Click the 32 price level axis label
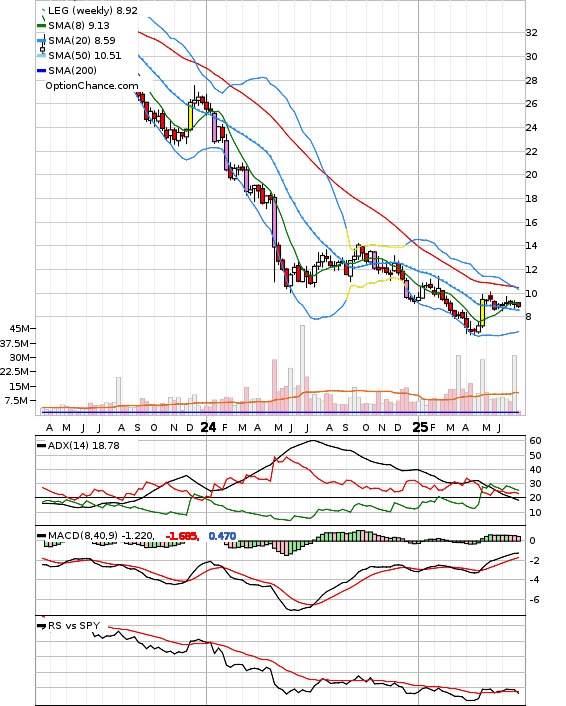The image size is (566, 706). click(531, 32)
